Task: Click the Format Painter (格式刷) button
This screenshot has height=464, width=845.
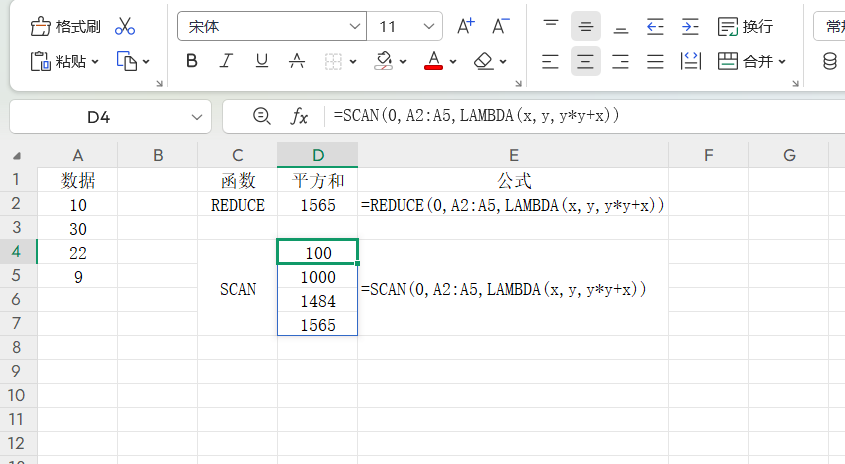Action: pyautogui.click(x=66, y=26)
